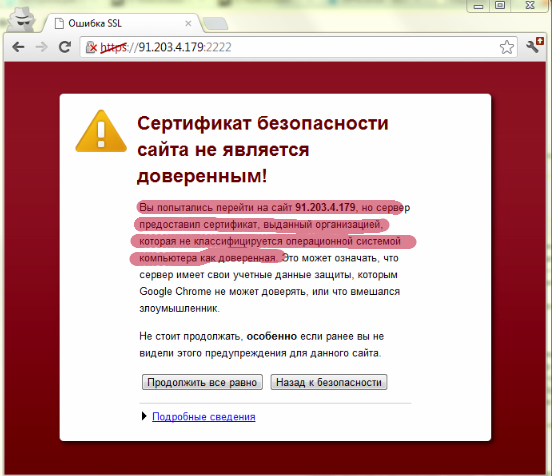
Task: Close the browser window
Action: (x=530, y=5)
